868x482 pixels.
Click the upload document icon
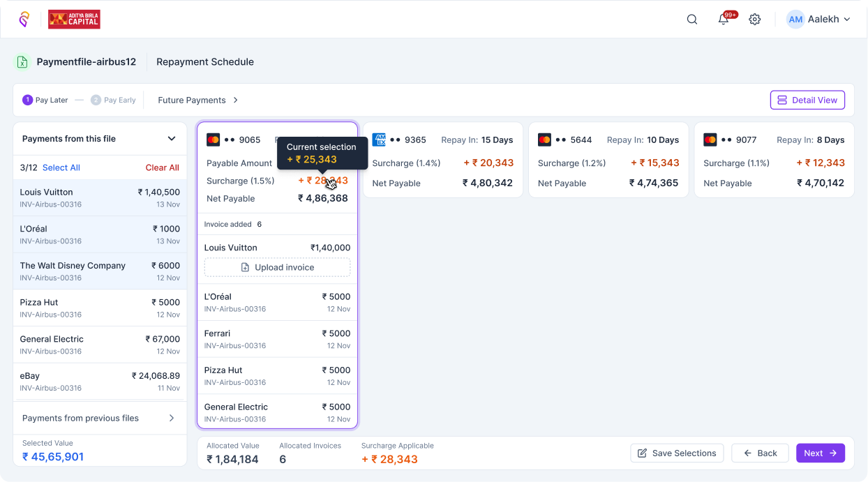point(245,267)
